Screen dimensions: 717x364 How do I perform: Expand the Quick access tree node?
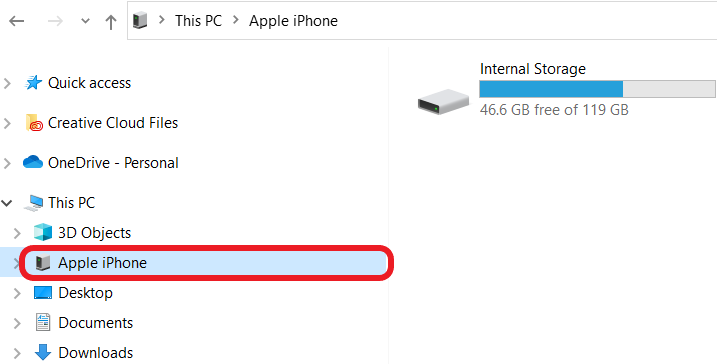click(7, 83)
